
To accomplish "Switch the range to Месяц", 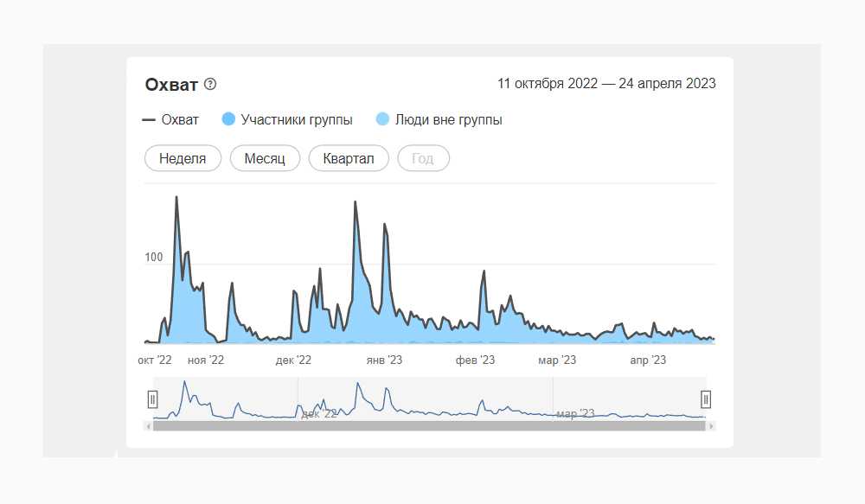I will click(x=265, y=158).
